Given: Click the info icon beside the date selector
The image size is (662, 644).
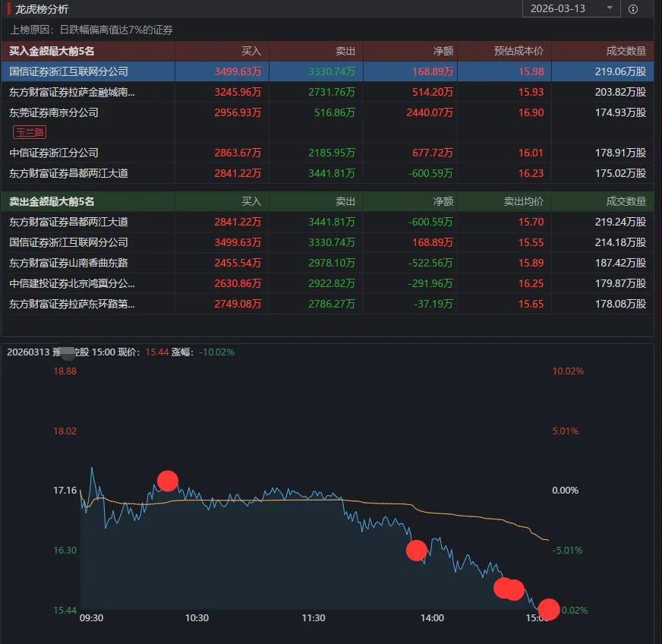Looking at the screenshot, I should (632, 9).
